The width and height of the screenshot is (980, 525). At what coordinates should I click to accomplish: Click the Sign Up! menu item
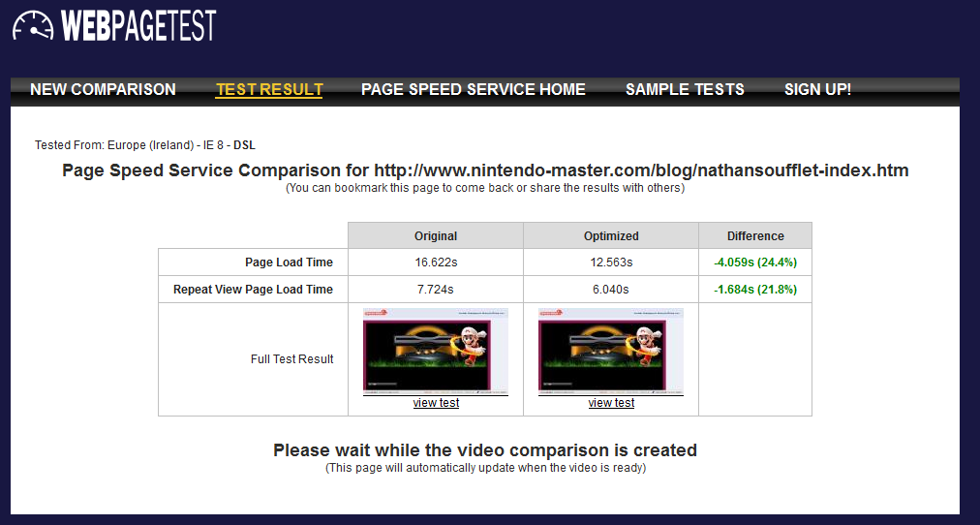817,89
